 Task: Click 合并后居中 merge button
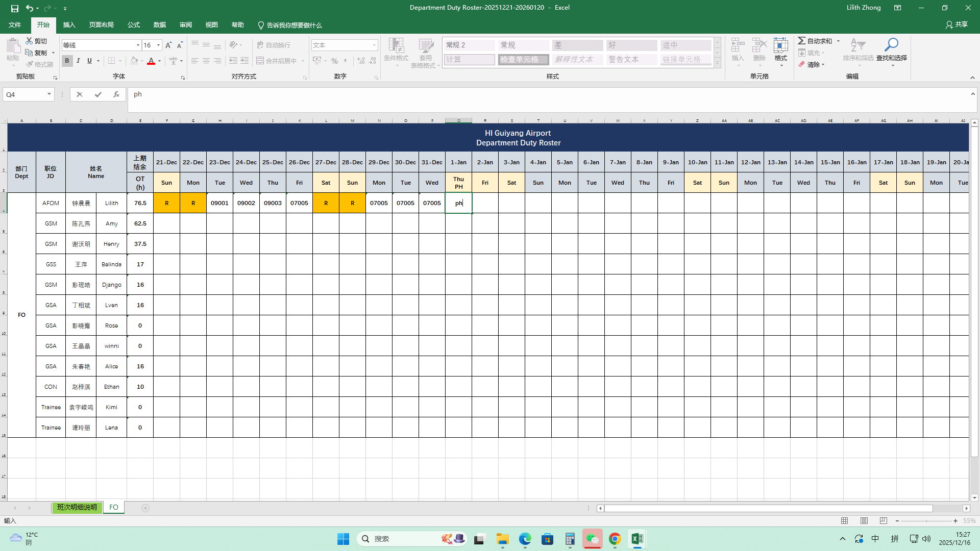pyautogui.click(x=276, y=61)
